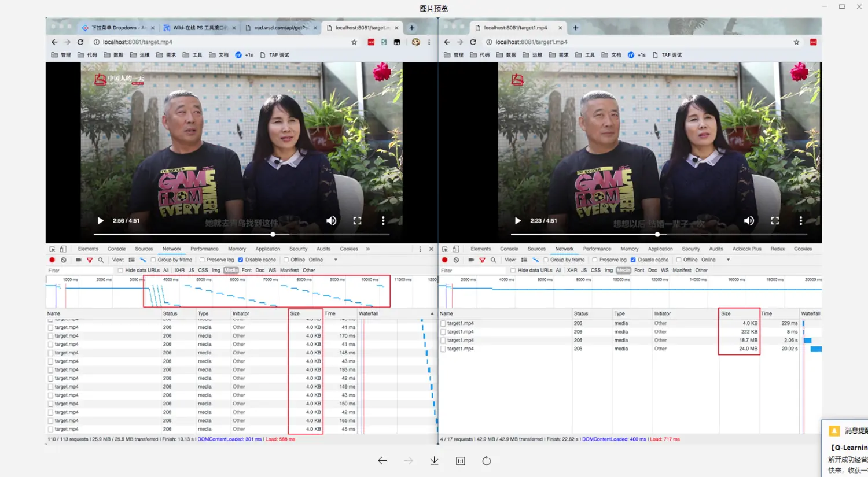Go to previous image in preview toolbar
The image size is (868, 477).
pos(382,461)
